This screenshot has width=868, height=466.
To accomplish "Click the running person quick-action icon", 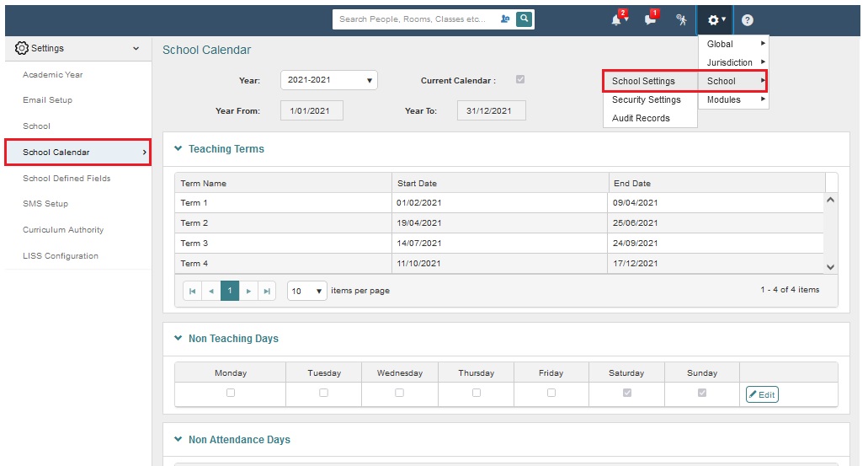I will pos(681,20).
